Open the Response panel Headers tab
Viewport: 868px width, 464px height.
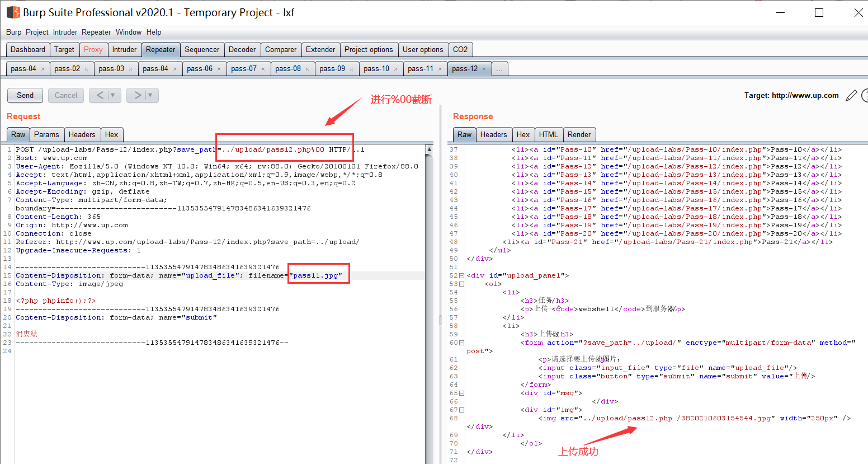493,134
